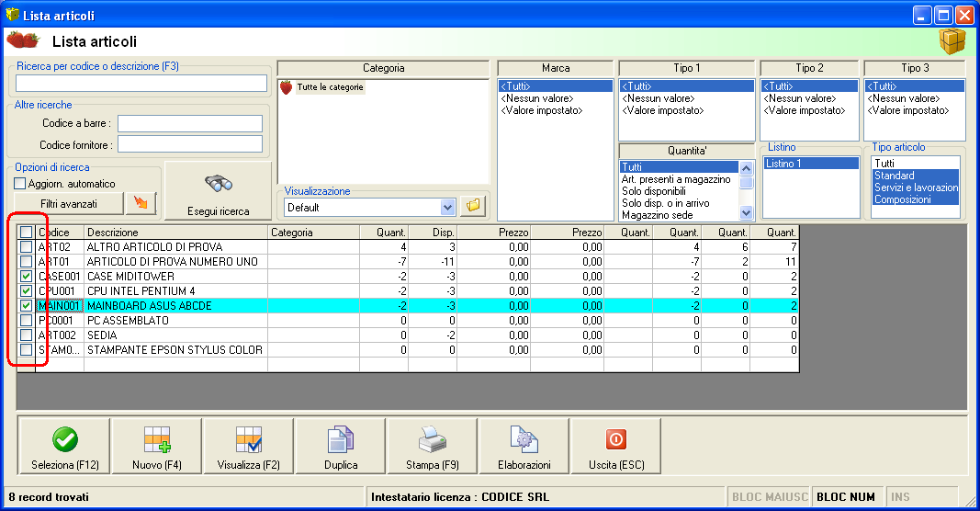Select Servizi e lavorazioni article type
This screenshot has height=511, width=980.
coord(916,187)
